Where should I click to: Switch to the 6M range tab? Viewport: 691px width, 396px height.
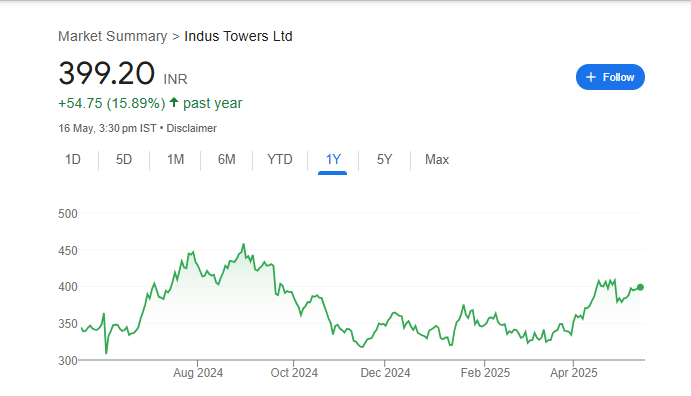227,159
